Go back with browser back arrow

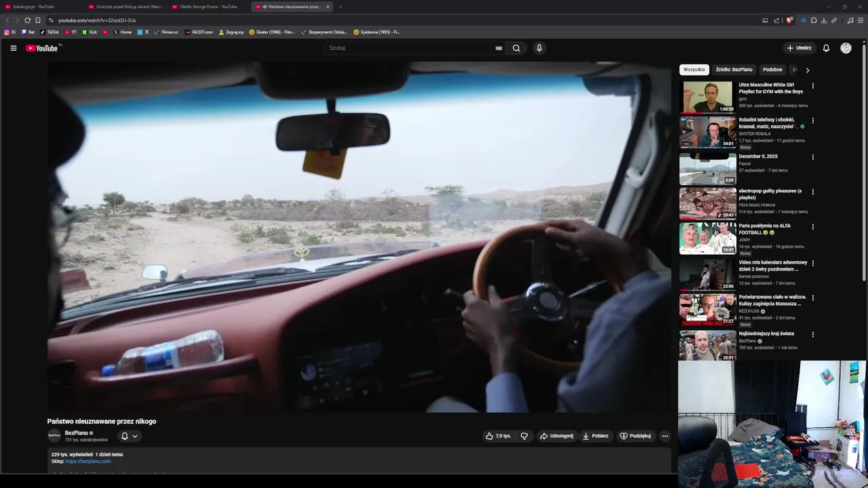coord(7,20)
